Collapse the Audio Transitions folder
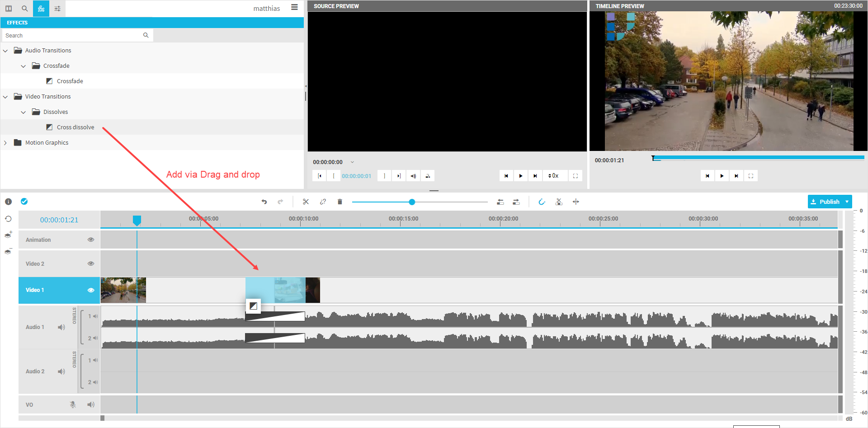This screenshot has width=868, height=428. [x=5, y=51]
